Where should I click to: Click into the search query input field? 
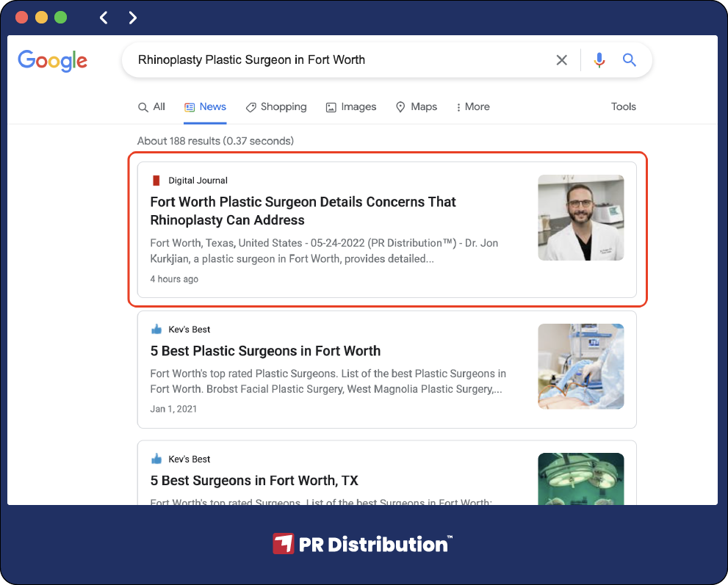[331, 60]
